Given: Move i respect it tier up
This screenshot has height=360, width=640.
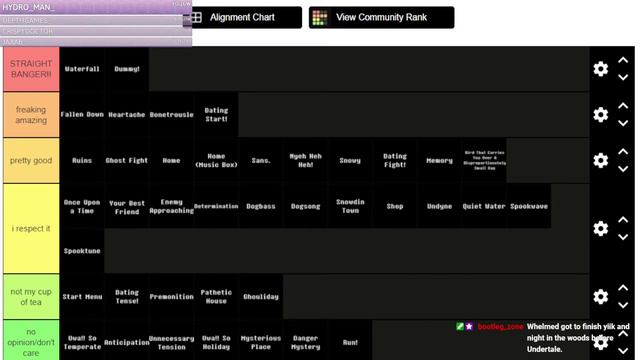Looking at the screenshot, I should [x=623, y=220].
